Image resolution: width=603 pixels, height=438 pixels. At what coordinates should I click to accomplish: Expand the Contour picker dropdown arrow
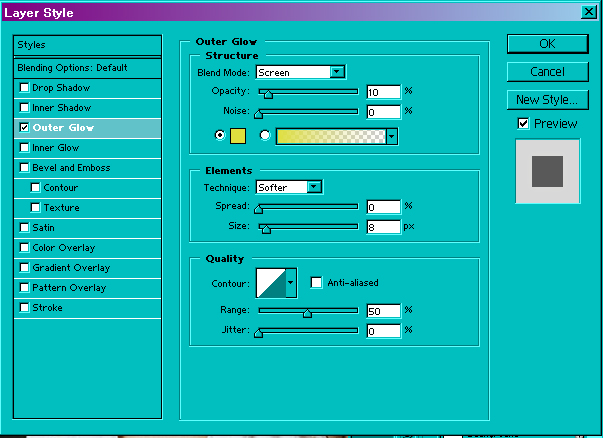(291, 284)
